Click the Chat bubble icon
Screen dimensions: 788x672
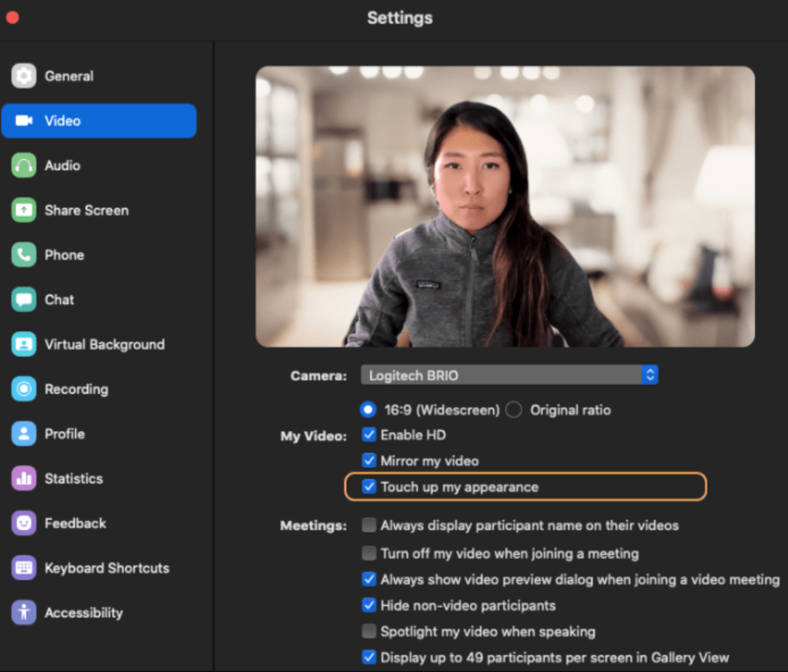pyautogui.click(x=24, y=299)
